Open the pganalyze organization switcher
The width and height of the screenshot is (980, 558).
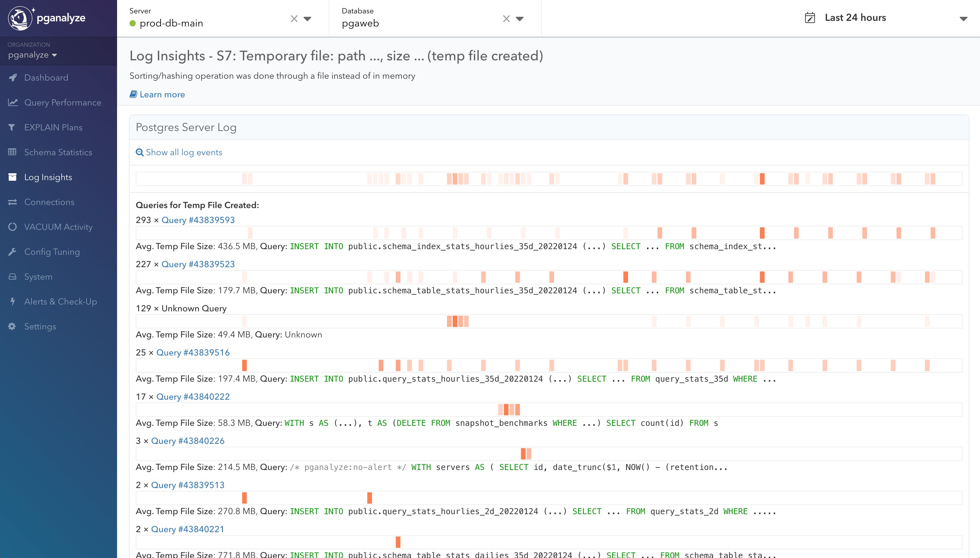click(33, 55)
